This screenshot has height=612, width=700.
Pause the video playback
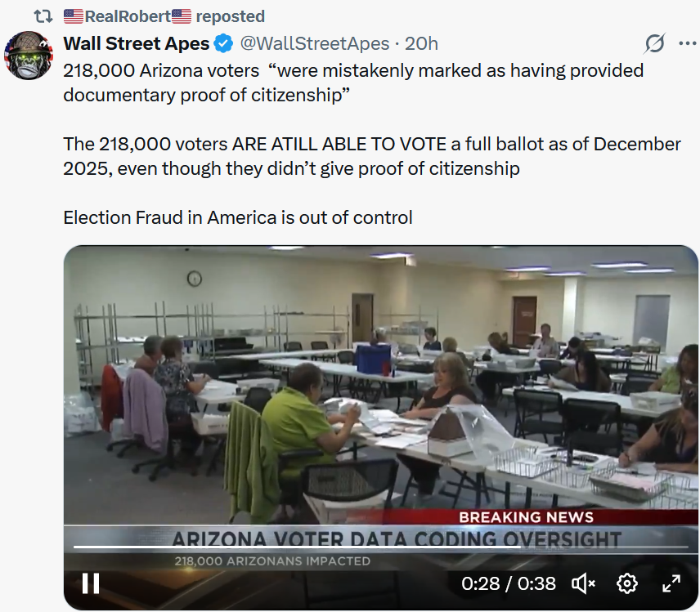[90, 583]
